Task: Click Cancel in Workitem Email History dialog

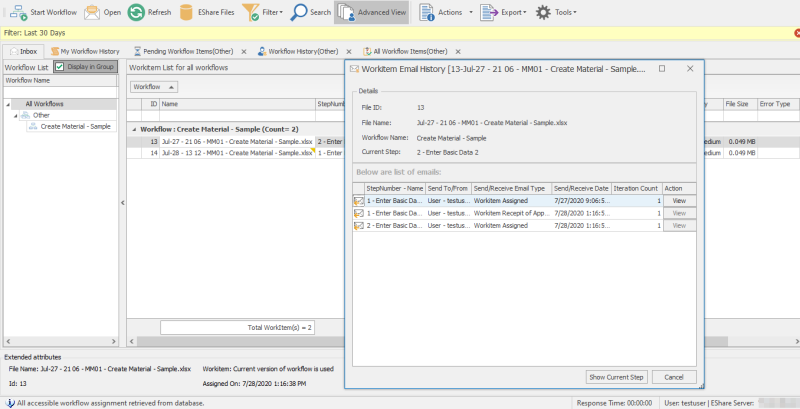Action: coord(674,376)
